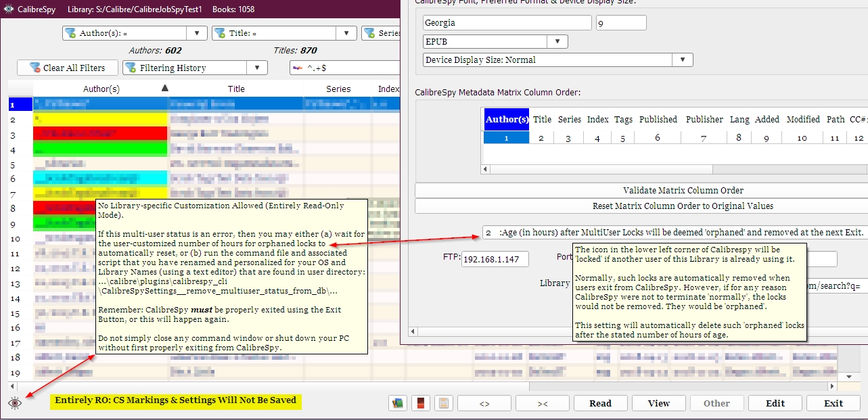Screen dimensions: 868x420
Task: Click the 'Entirely RO' yellow status message
Action: click(176, 400)
